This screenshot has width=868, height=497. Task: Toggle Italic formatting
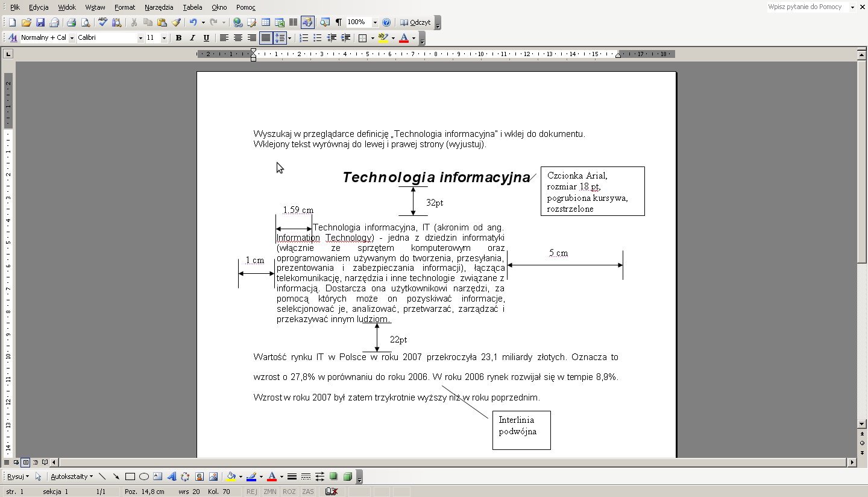coord(192,38)
